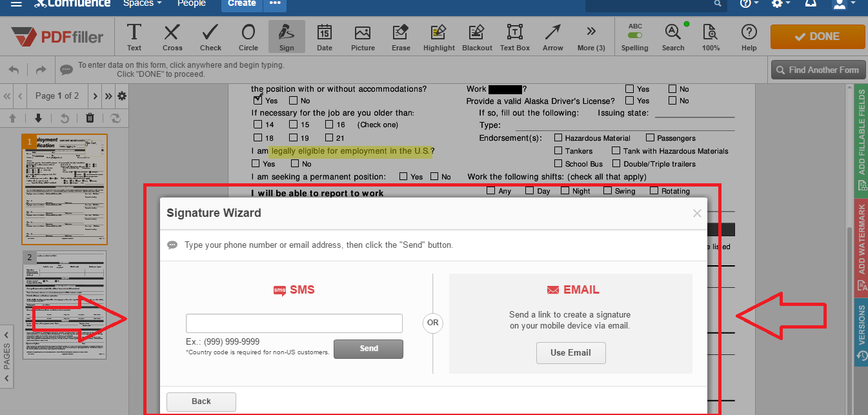The image size is (868, 415).
Task: Open the Confluence settings gear dropdown
Action: click(x=781, y=3)
